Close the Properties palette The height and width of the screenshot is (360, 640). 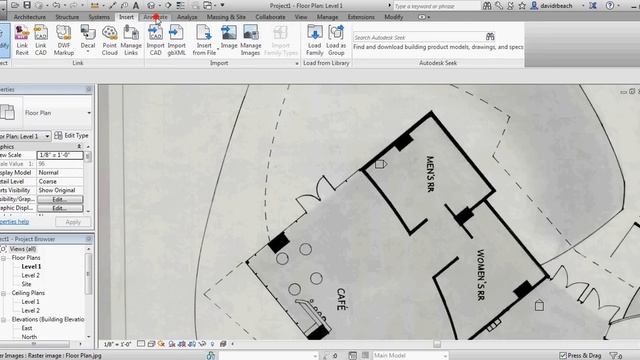[89, 89]
